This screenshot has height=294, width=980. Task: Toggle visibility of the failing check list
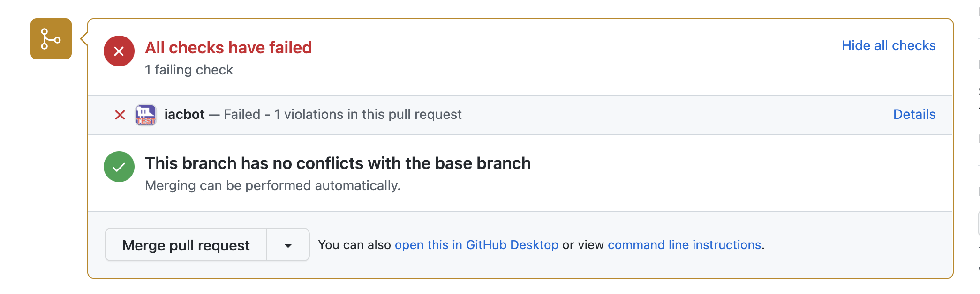[888, 45]
